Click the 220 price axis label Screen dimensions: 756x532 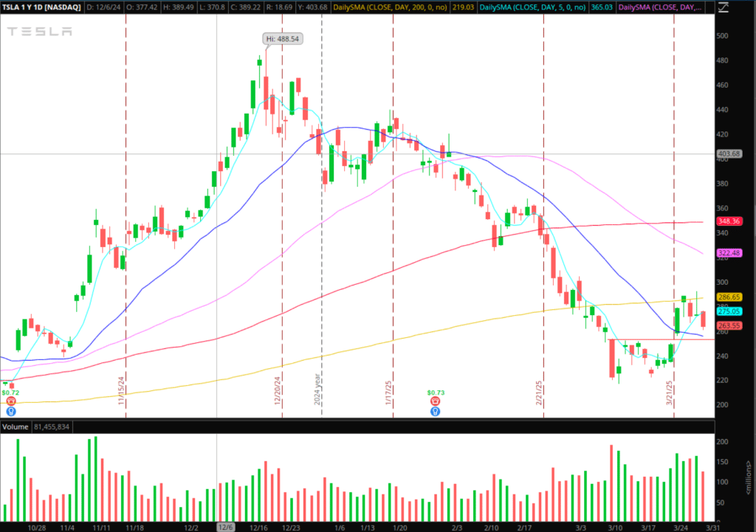pos(722,380)
